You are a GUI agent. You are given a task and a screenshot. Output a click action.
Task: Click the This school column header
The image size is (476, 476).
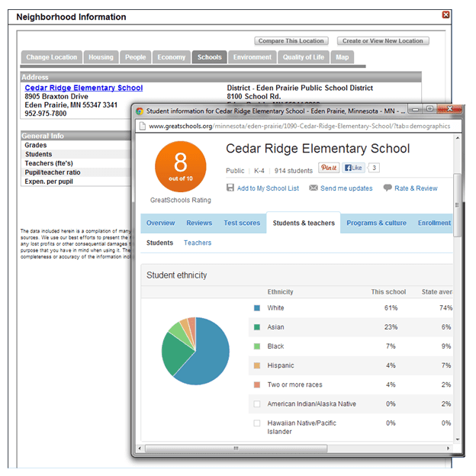pos(388,291)
